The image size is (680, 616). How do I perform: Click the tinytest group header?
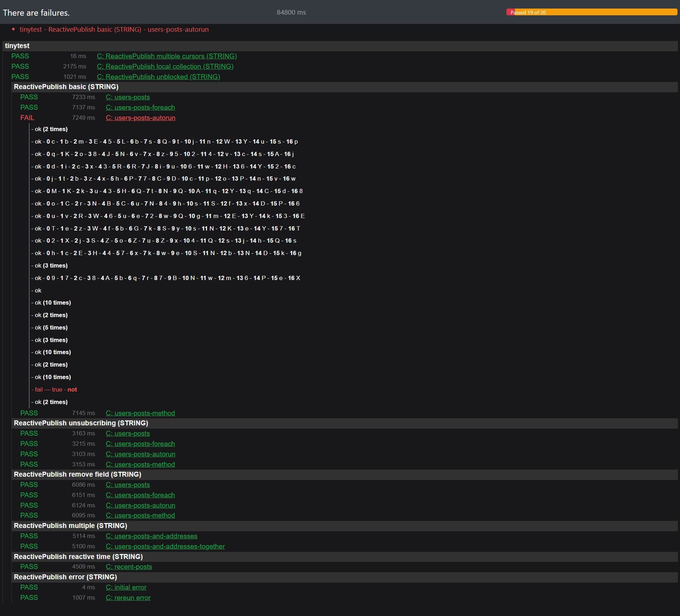340,46
